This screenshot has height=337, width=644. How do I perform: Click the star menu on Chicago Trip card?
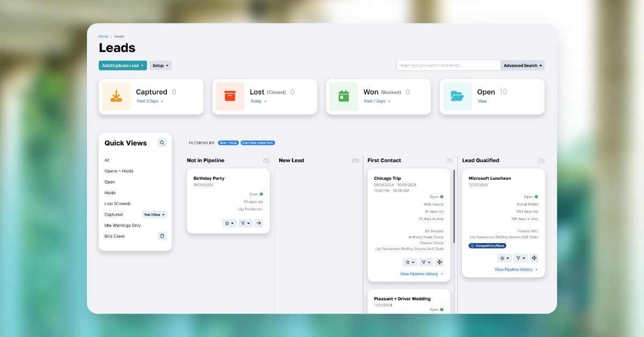tap(410, 262)
